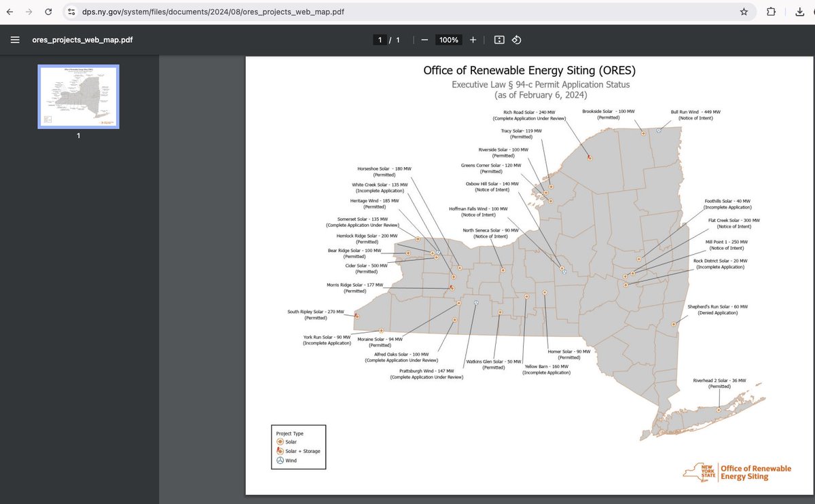Click the 'Office of Renewable Energy Siting (ORES)' heading
The height and width of the screenshot is (504, 815).
(530, 71)
